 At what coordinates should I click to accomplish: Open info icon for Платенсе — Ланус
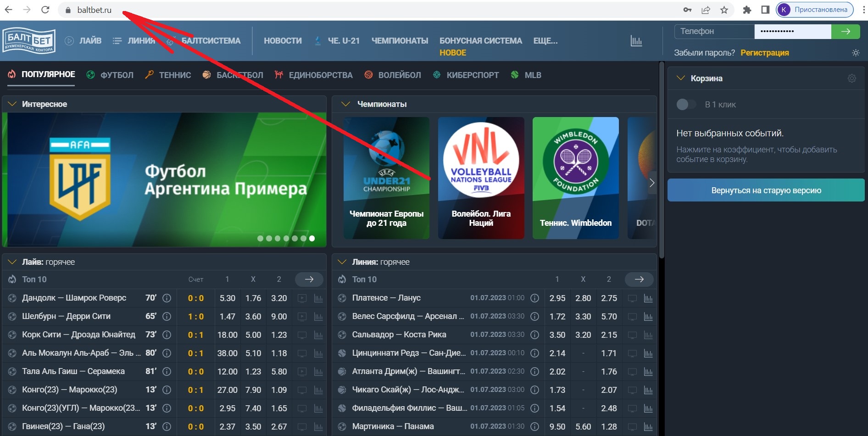pyautogui.click(x=534, y=298)
